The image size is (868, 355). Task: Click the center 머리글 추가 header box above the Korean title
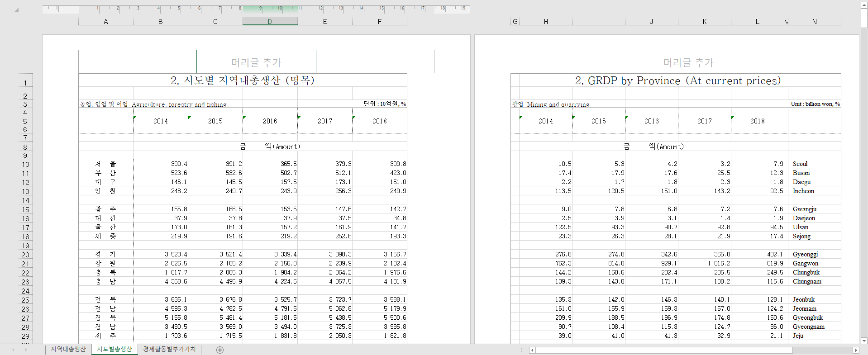click(x=256, y=62)
